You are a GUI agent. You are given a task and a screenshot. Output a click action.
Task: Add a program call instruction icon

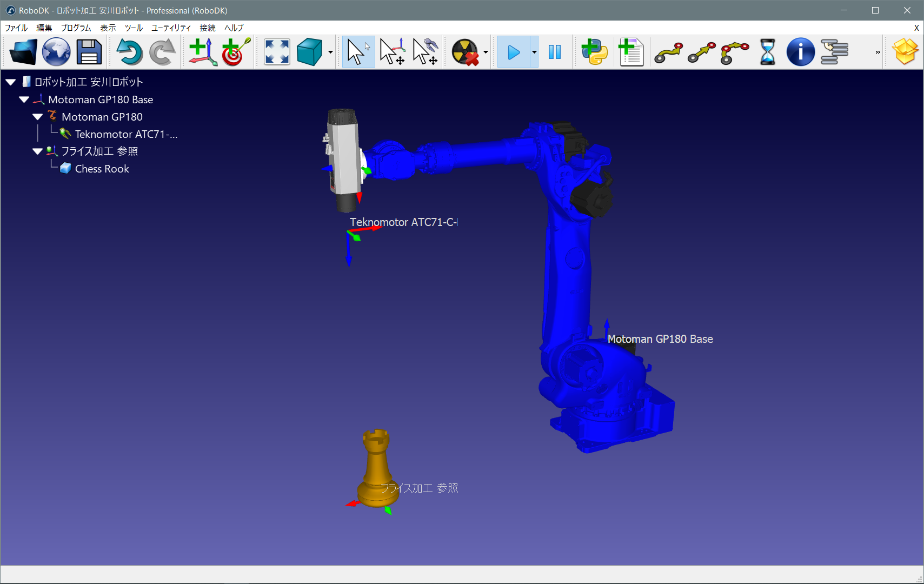(834, 52)
